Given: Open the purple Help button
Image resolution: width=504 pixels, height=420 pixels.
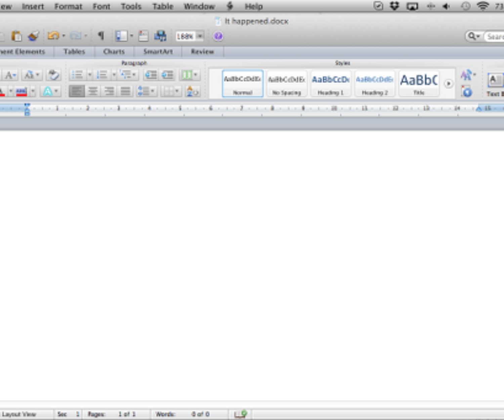Looking at the screenshot, I should 218,36.
